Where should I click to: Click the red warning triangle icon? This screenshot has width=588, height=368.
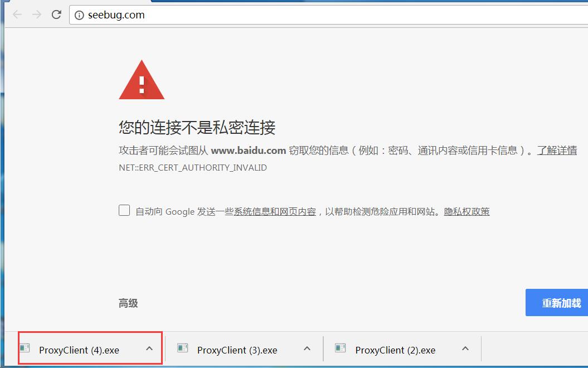(x=142, y=80)
